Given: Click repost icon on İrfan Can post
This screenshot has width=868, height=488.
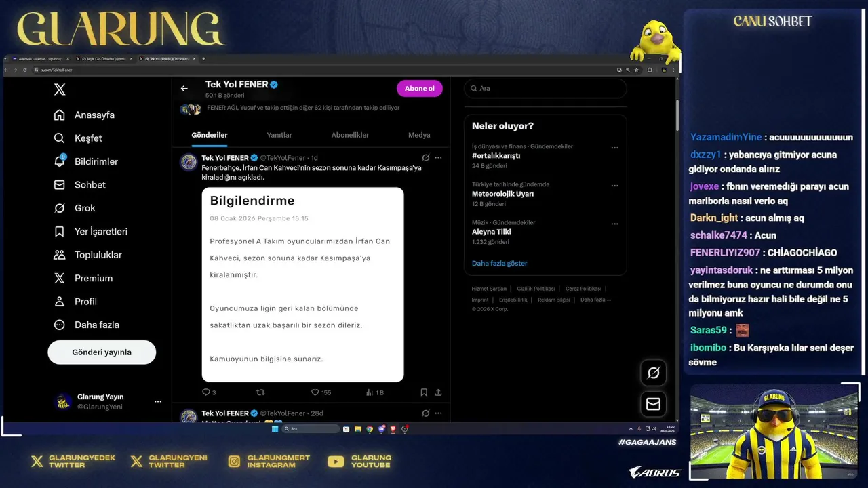Looking at the screenshot, I should point(260,392).
